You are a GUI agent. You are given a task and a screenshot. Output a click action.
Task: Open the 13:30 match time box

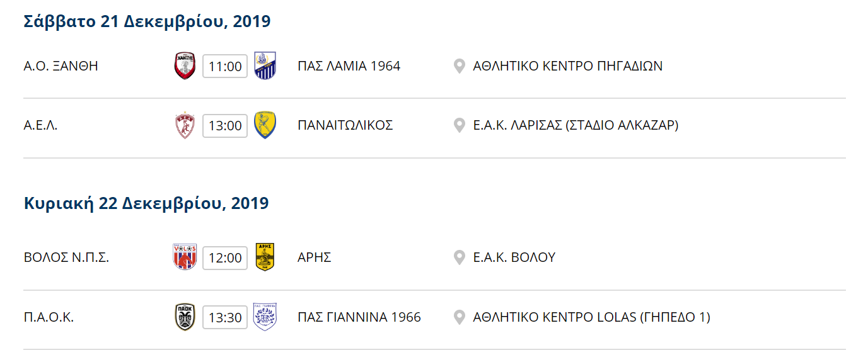pyautogui.click(x=225, y=317)
